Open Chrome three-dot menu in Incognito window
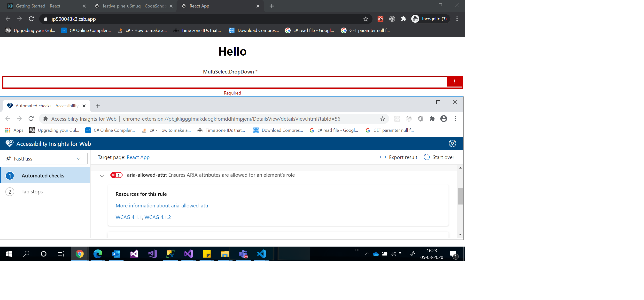The image size is (644, 300). [457, 19]
